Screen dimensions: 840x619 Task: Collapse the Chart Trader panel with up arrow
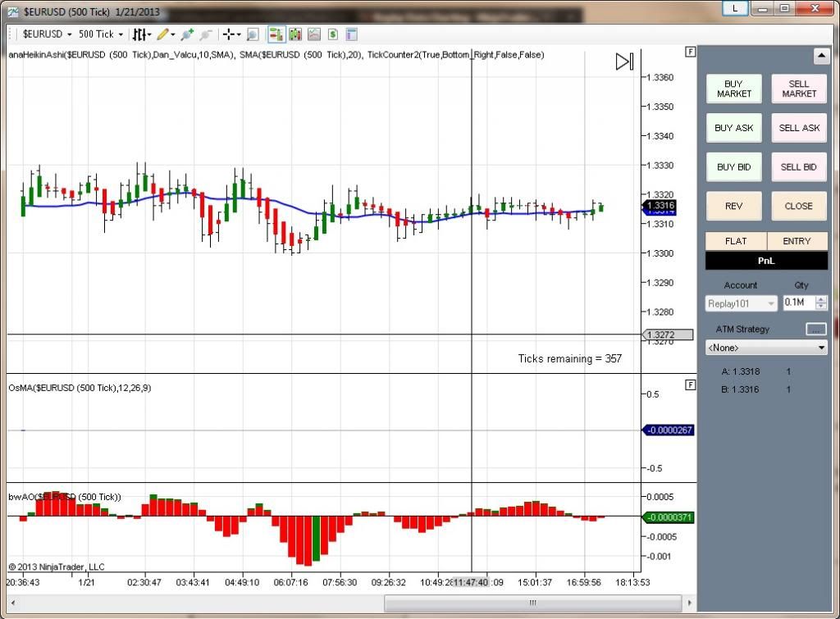[820, 56]
